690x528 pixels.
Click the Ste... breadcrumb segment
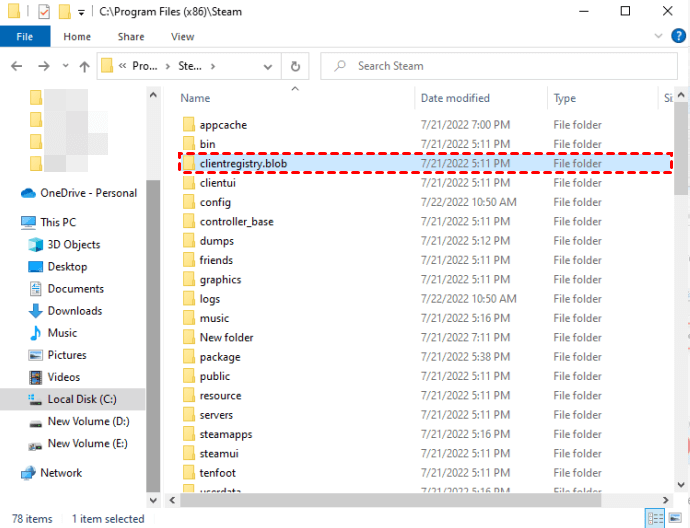(x=190, y=66)
